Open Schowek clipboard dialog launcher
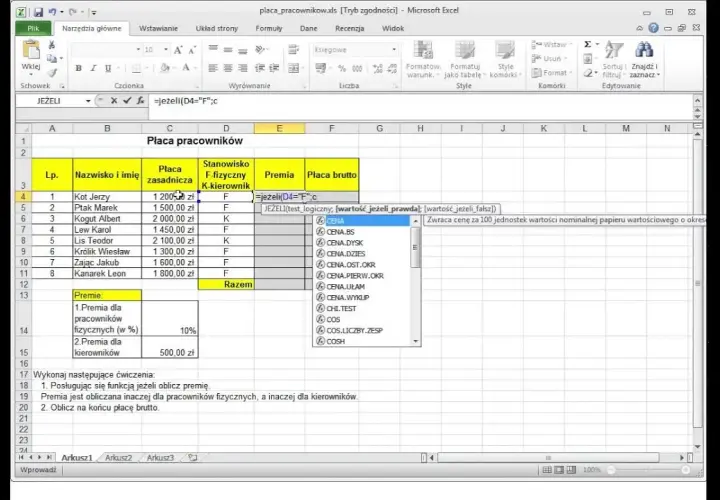Screen dimensions: 720x500 click(x=62, y=86)
